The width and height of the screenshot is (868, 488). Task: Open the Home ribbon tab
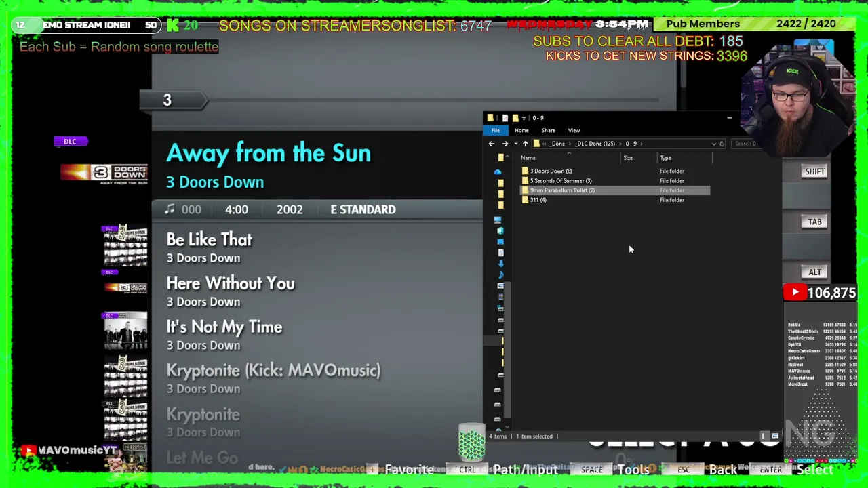(x=521, y=130)
